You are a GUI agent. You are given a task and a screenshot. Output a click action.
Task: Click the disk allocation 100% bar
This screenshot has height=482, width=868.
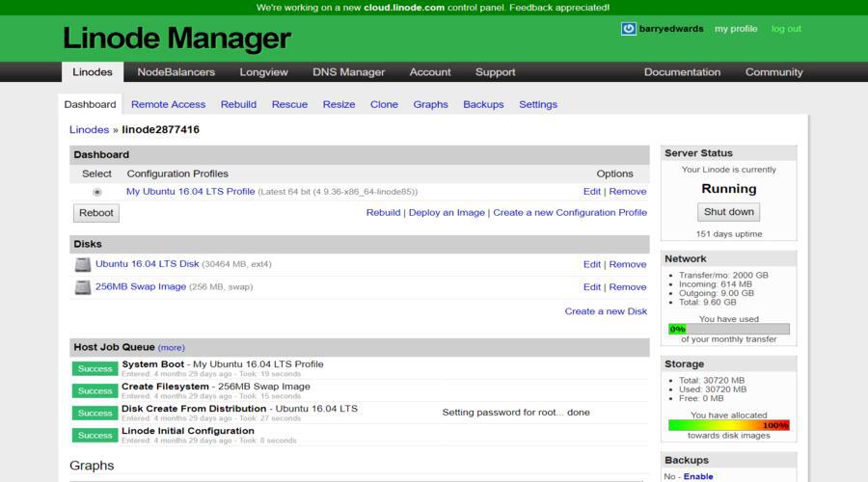729,425
